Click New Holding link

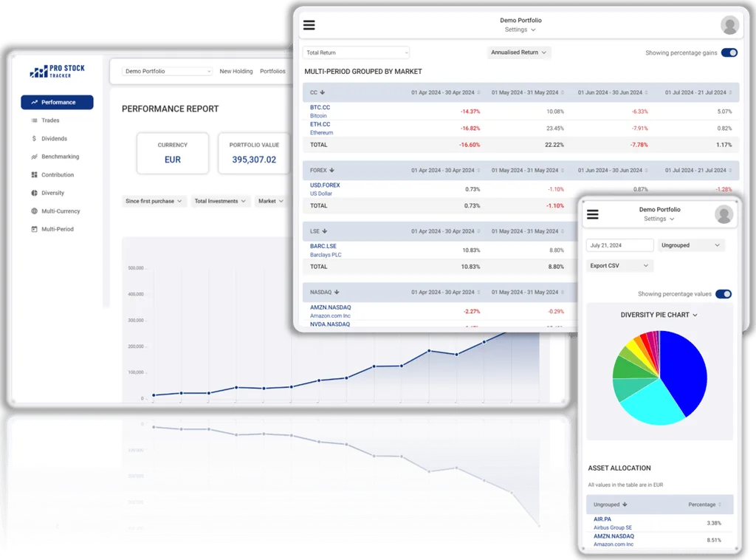pyautogui.click(x=236, y=72)
